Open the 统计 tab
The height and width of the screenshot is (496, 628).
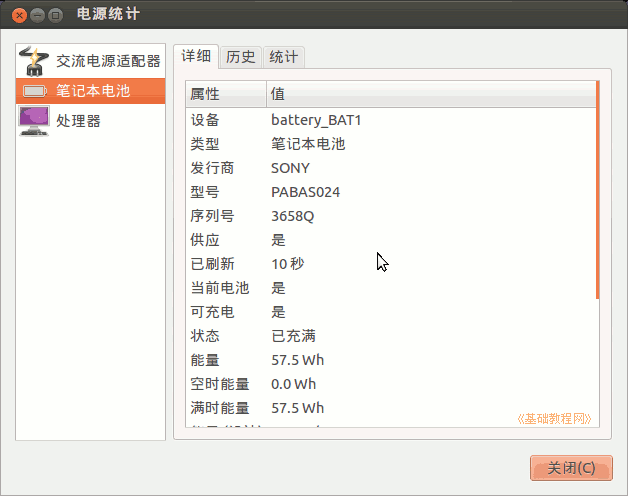coord(284,57)
